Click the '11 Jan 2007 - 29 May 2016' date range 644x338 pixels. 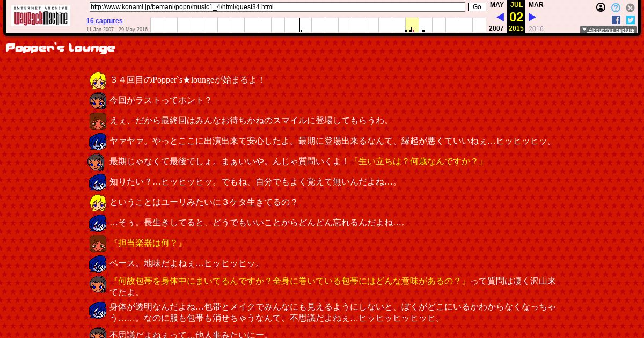pos(117,30)
